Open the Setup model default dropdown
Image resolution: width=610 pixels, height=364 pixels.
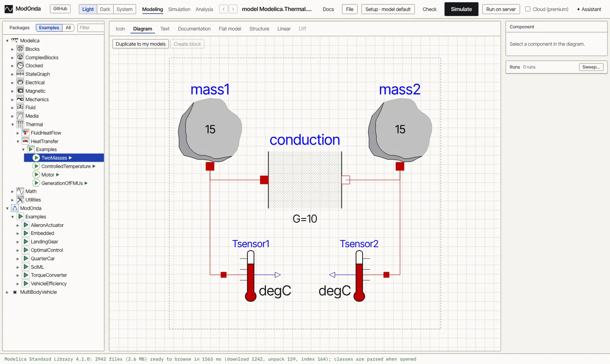click(x=388, y=9)
